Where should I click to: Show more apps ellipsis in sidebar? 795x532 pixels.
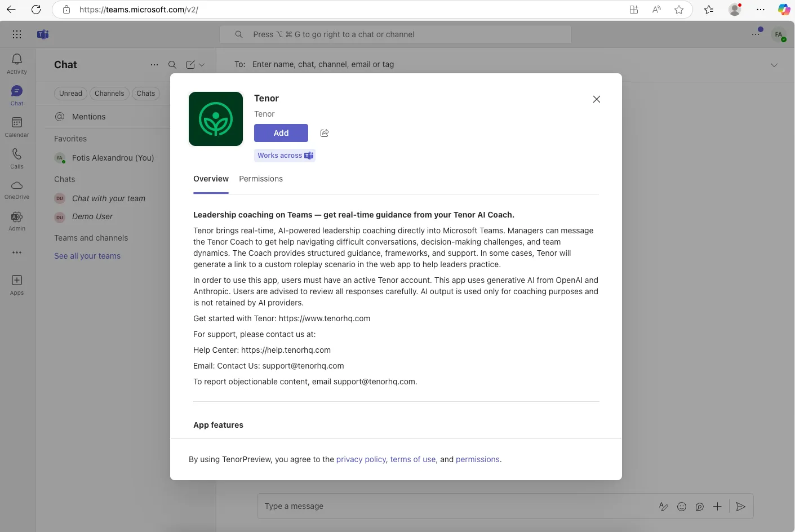pyautogui.click(x=17, y=252)
